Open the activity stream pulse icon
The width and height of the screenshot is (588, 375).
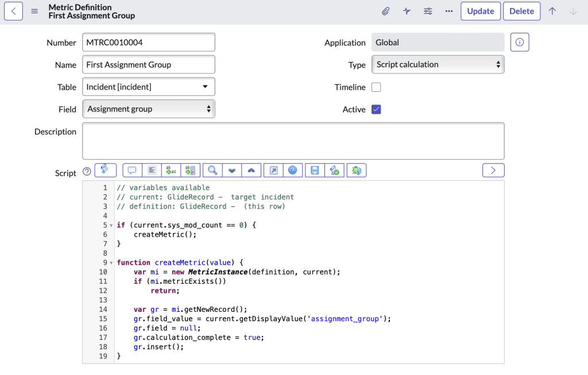[x=407, y=11]
